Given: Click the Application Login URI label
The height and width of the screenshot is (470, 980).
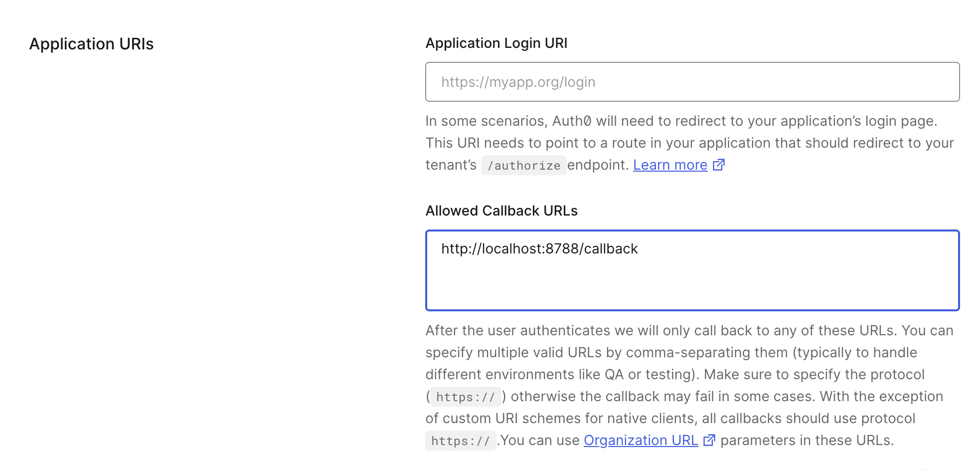Looking at the screenshot, I should 496,43.
